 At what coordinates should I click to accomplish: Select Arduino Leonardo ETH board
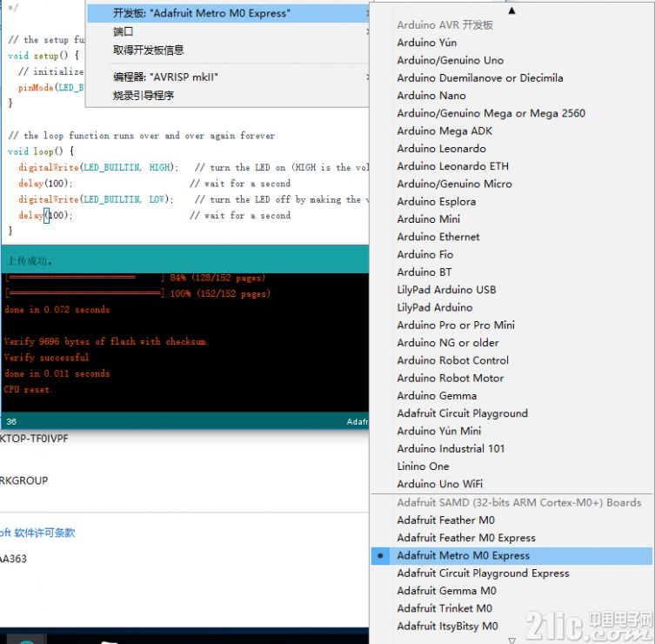(511, 166)
